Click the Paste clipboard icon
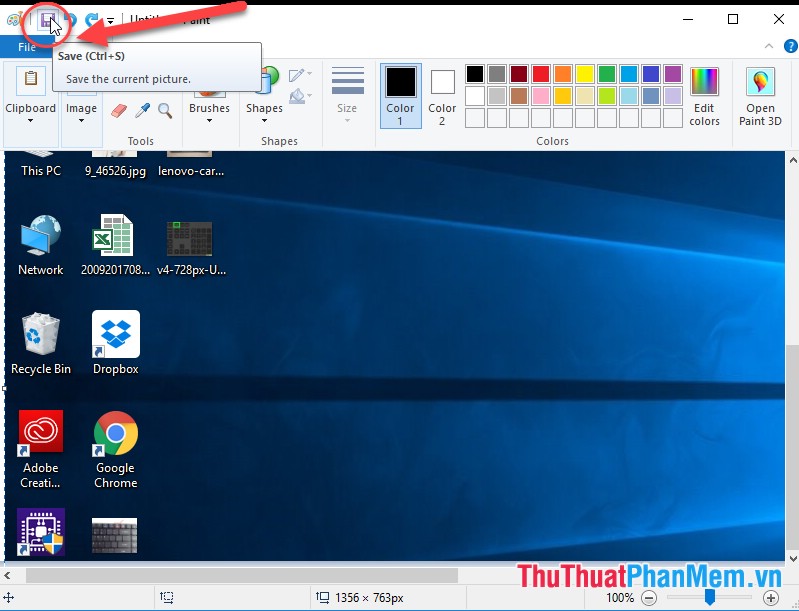The image size is (799, 611). [31, 80]
